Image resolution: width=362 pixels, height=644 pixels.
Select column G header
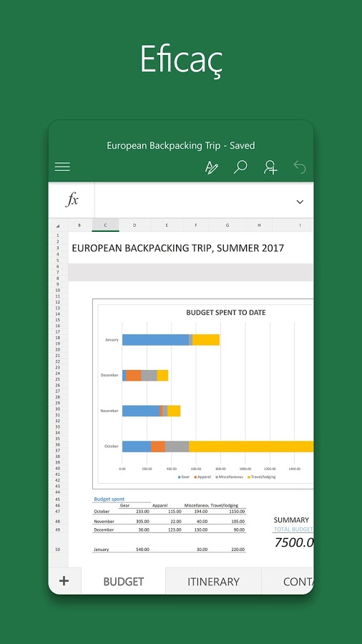click(228, 225)
